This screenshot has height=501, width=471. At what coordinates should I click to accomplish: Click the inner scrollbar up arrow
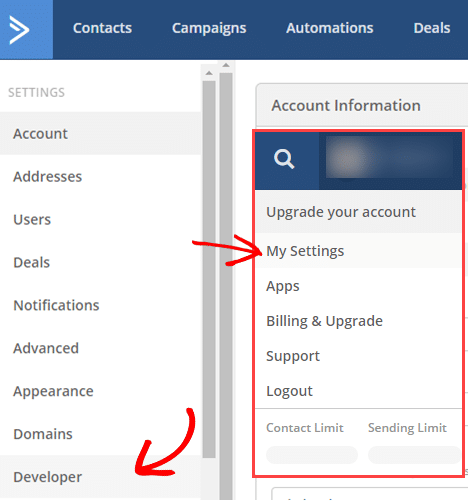point(209,73)
